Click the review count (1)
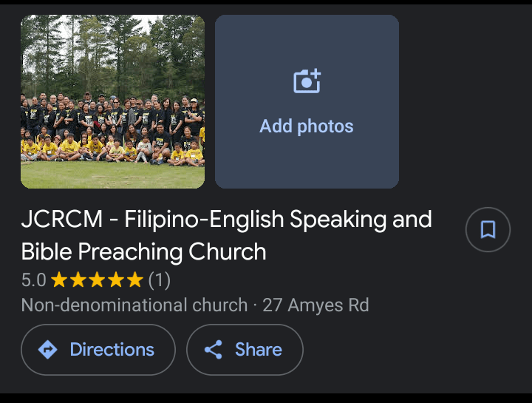 pyautogui.click(x=160, y=280)
